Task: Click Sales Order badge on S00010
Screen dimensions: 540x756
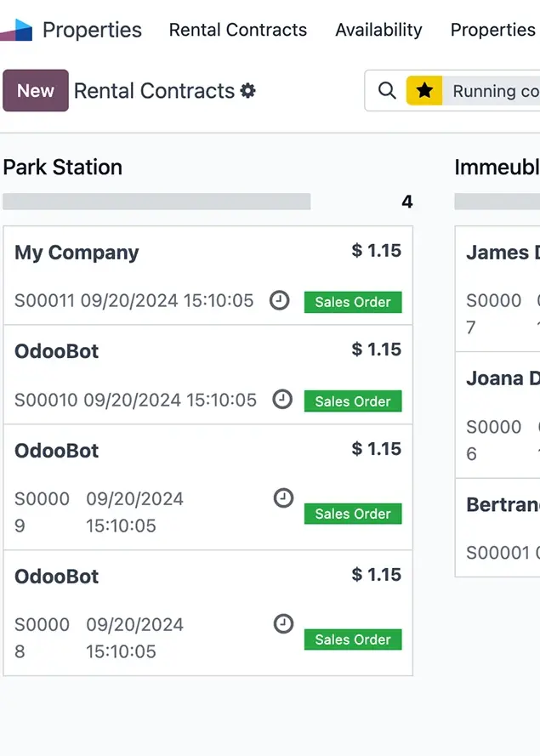Action: click(352, 401)
